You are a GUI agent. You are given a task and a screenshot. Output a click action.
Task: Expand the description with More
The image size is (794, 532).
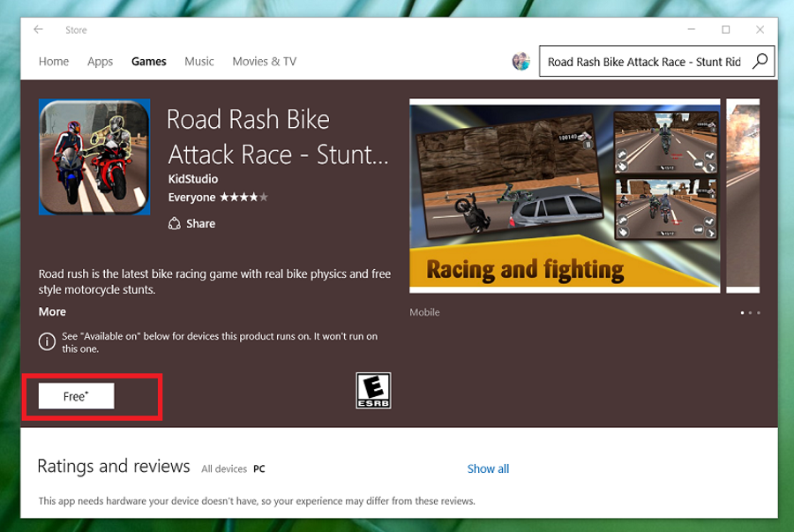[52, 311]
